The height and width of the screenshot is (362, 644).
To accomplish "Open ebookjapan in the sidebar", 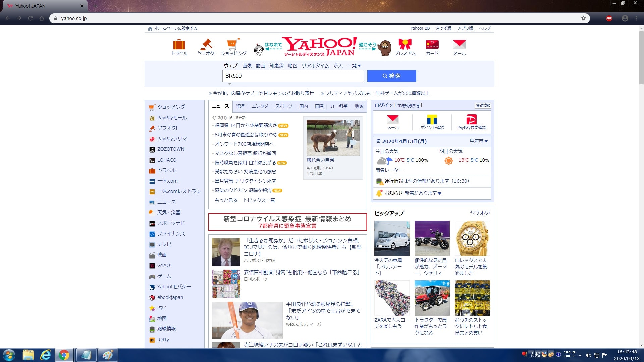I will pos(170,297).
